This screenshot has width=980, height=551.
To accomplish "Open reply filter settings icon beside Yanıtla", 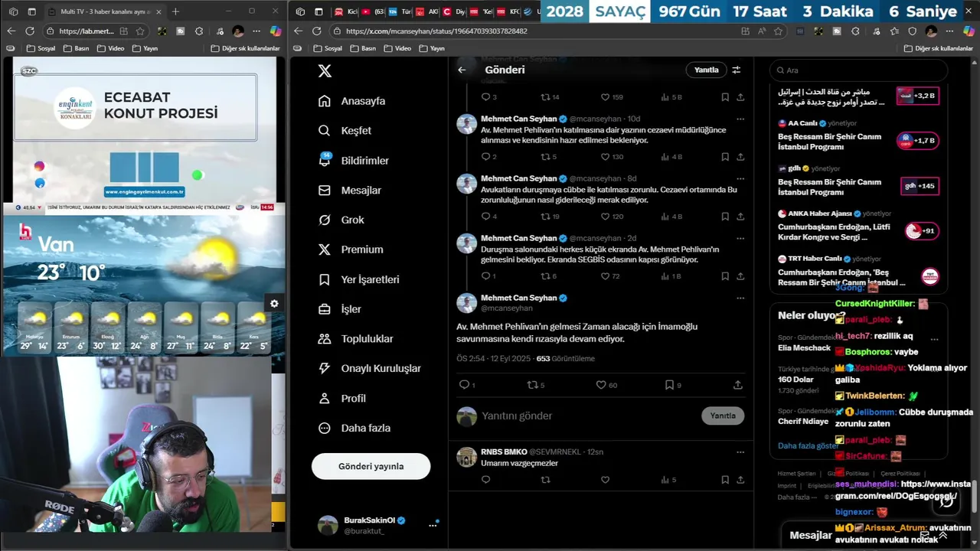I will click(737, 70).
